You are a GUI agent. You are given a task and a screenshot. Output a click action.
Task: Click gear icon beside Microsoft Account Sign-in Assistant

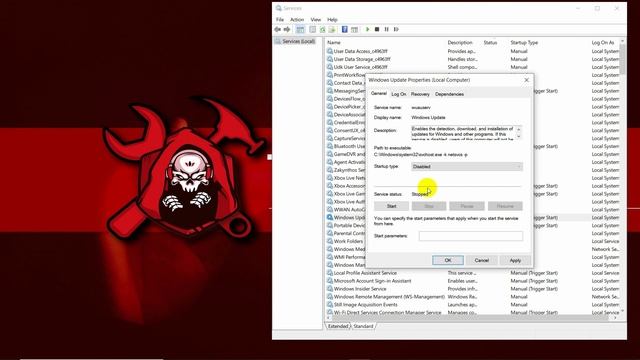pos(330,281)
